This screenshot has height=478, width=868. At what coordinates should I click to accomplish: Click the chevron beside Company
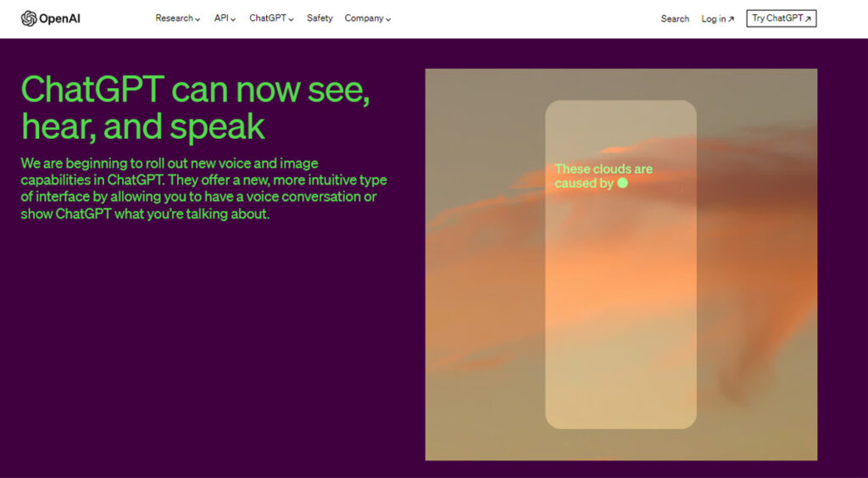point(388,19)
